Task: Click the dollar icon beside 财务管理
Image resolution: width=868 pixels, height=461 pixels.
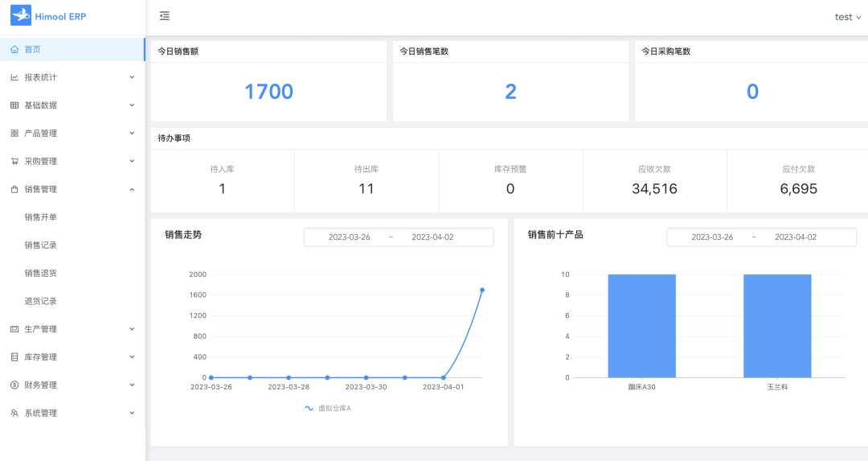Action: [x=14, y=385]
